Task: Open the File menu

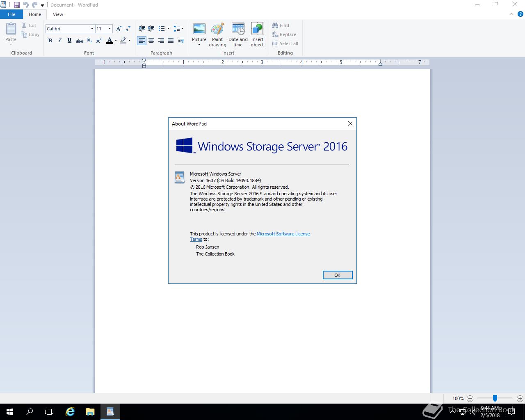Action: tap(11, 14)
